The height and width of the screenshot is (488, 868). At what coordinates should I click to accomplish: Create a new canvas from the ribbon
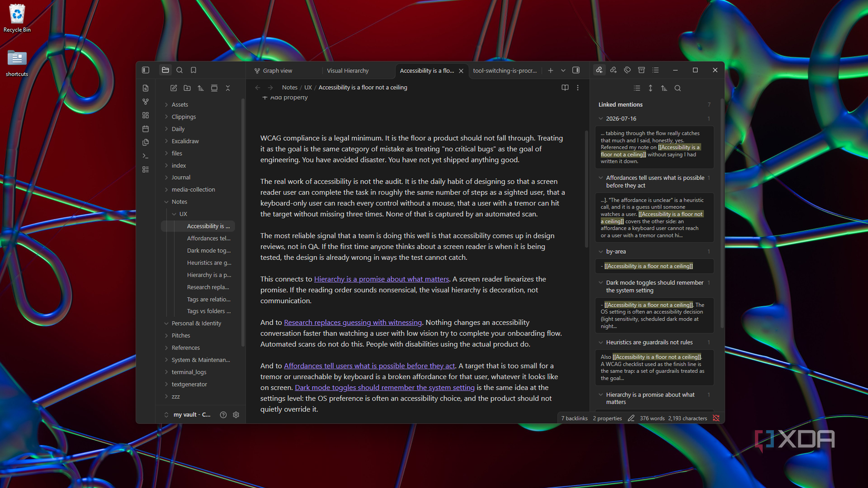click(x=146, y=115)
